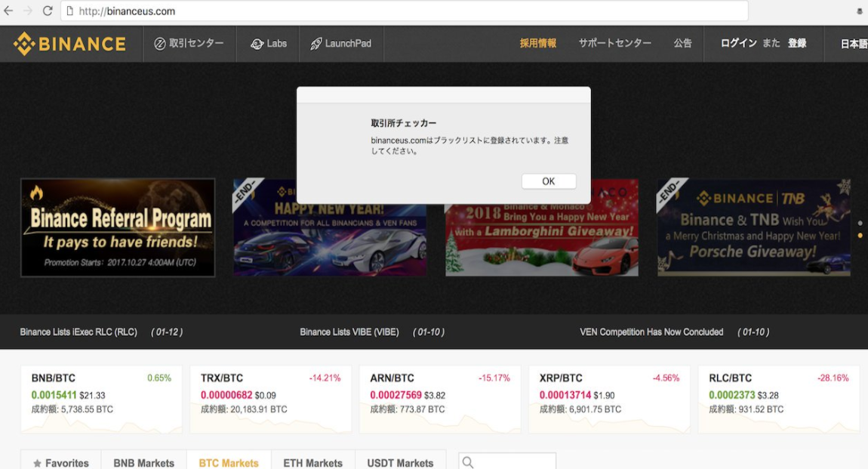Screen dimensions: 868x469
Task: Click the -14.21% change on TRX/BTC
Action: tap(325, 378)
